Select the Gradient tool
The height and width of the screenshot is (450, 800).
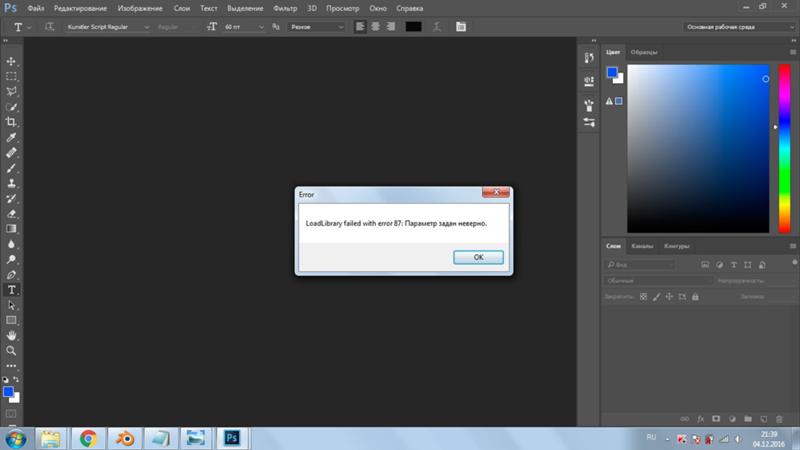pyautogui.click(x=11, y=229)
